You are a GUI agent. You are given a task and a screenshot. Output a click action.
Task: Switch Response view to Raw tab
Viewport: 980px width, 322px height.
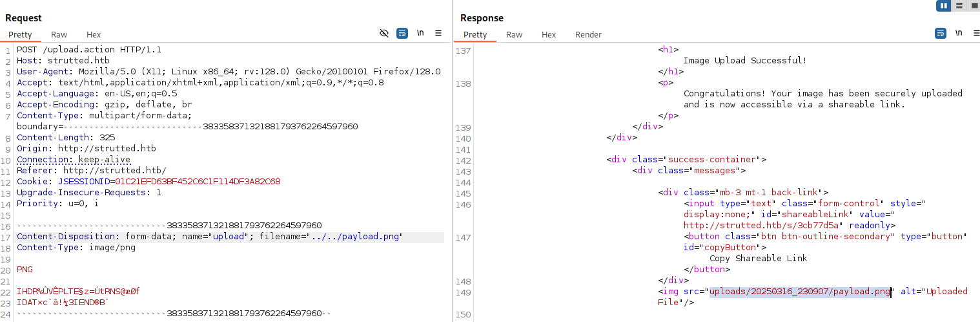515,35
